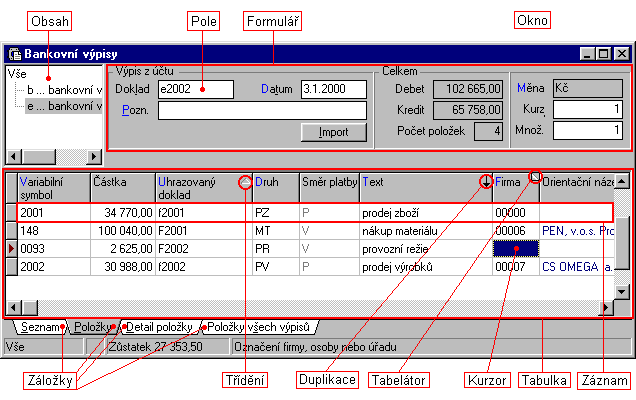Click the cell '34 770,00' in Částka column
636x400 pixels.
click(x=123, y=213)
